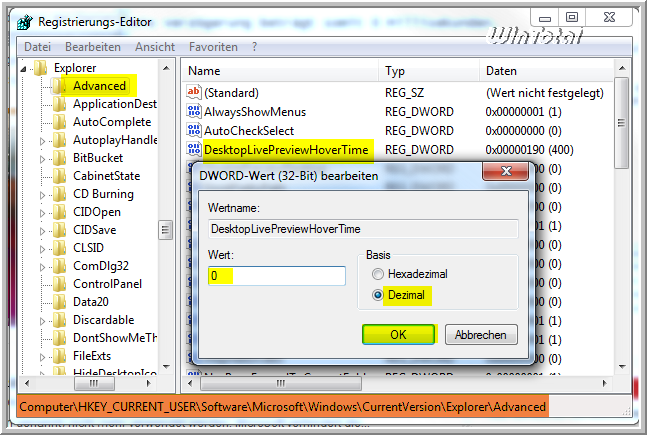Minimize the Registrierungs-Editor window
This screenshot has width=647, height=435.
click(545, 18)
